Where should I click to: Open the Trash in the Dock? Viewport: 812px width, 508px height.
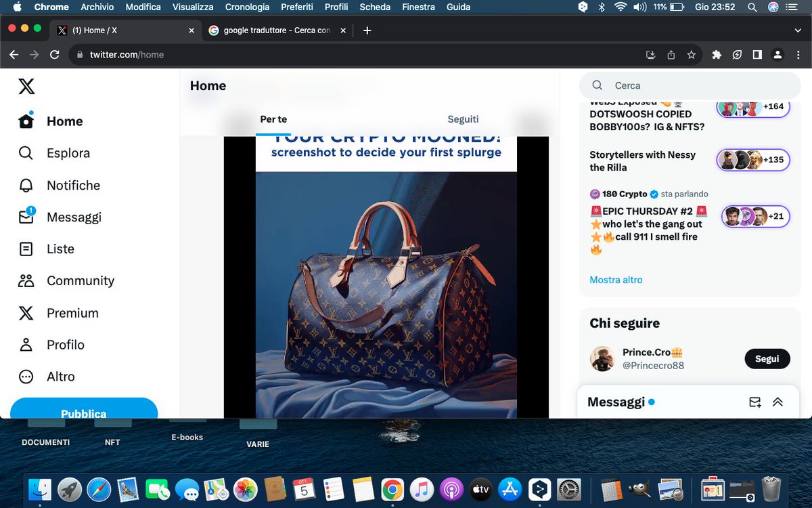pyautogui.click(x=771, y=489)
